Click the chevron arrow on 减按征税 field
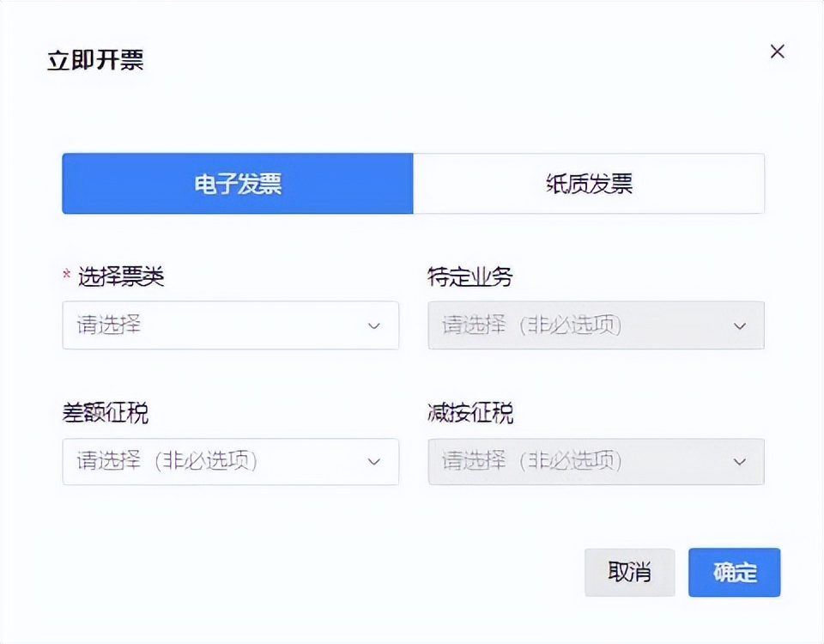Screen dimensions: 824x644 tap(740, 461)
